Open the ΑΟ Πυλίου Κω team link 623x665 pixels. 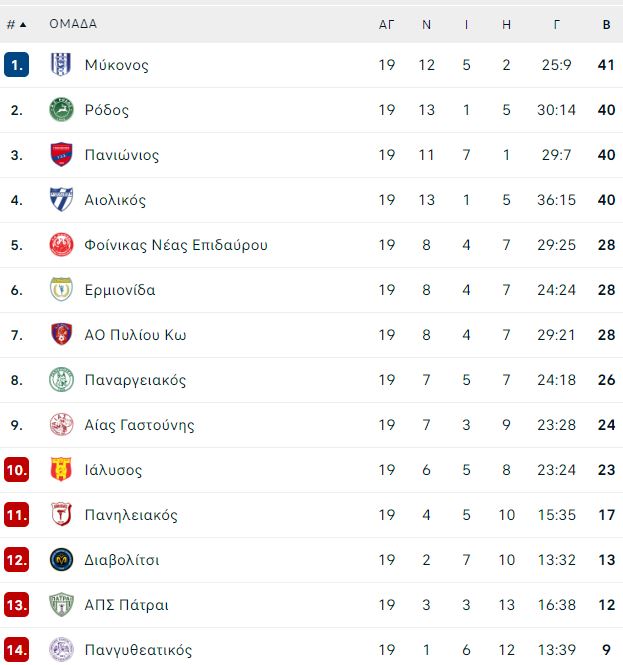click(x=135, y=335)
